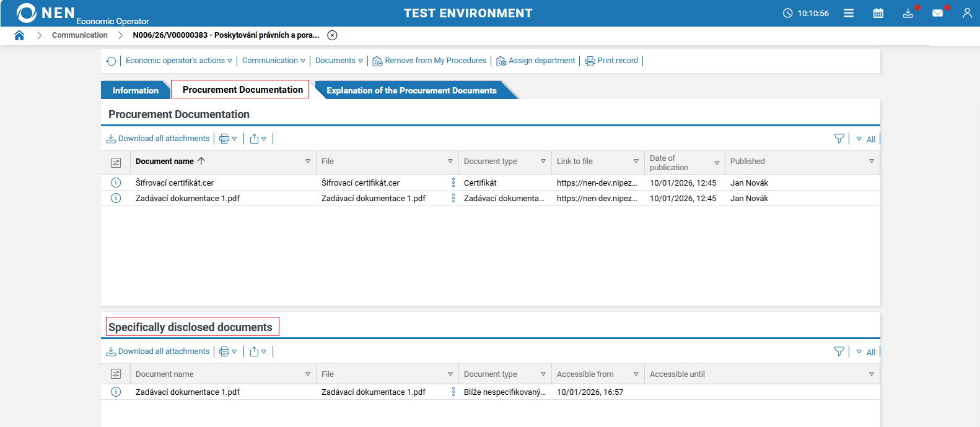
Task: Open print dropdown in Specifically disclosed documents toolbar
Action: click(x=228, y=352)
